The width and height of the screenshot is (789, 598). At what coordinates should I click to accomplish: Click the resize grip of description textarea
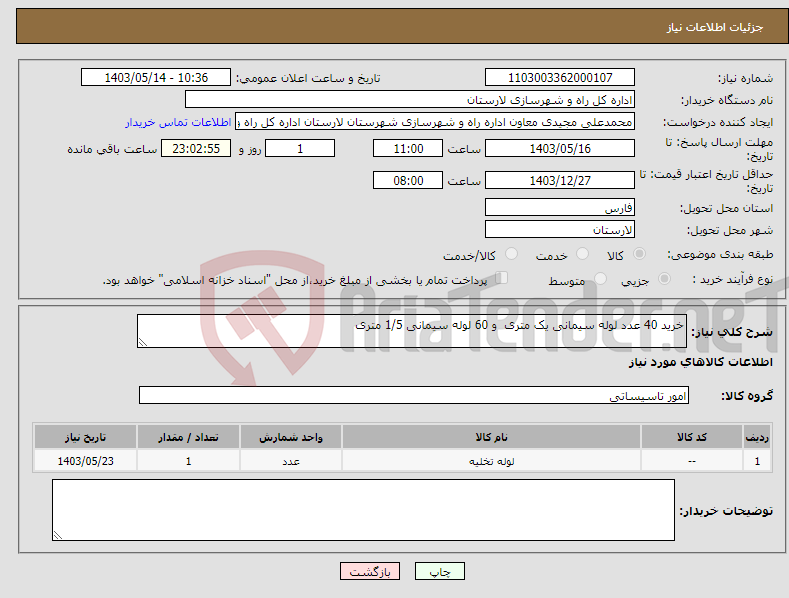click(x=142, y=342)
